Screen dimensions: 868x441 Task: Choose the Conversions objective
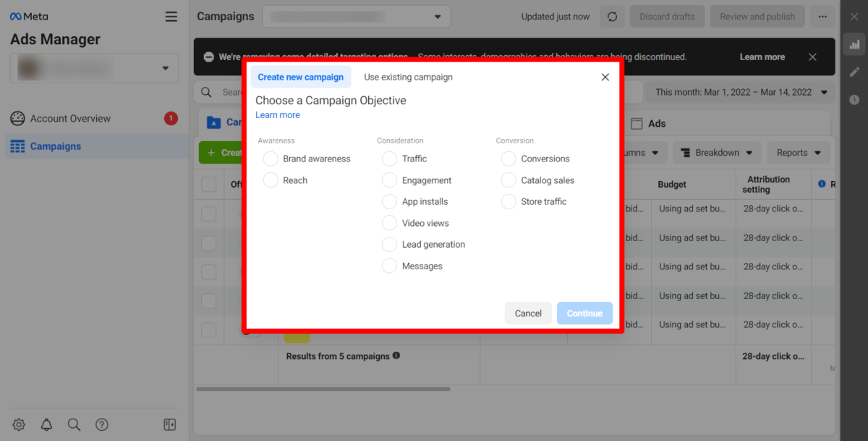click(x=509, y=159)
